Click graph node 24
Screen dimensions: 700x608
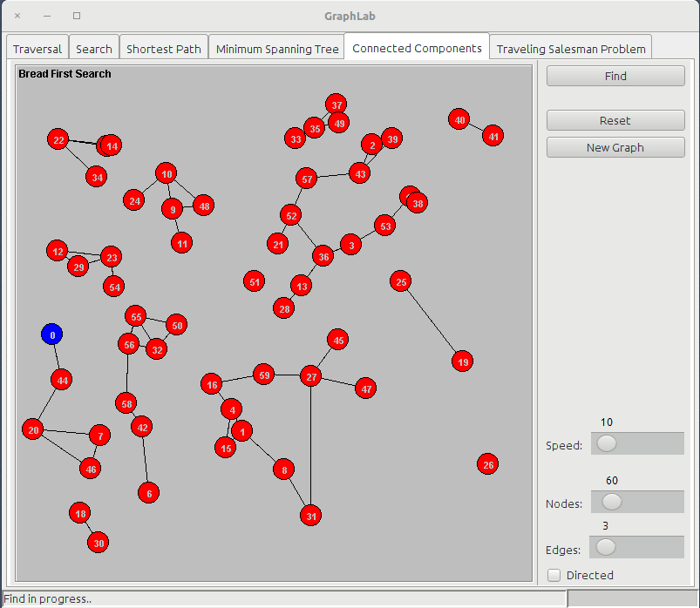coord(134,200)
